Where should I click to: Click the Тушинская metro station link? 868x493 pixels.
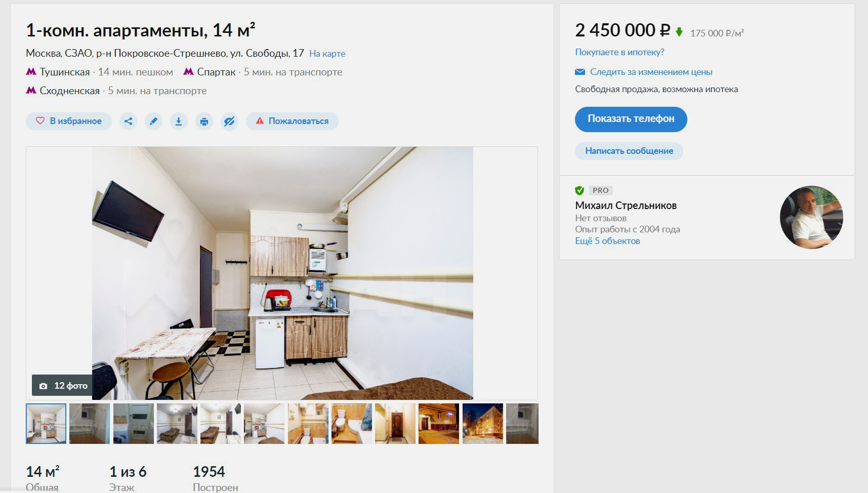coord(64,72)
